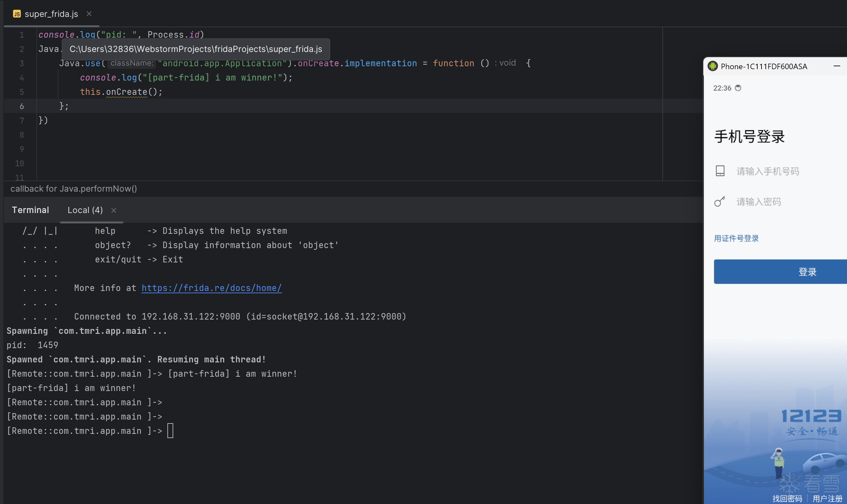Viewport: 847px width, 504px height.
Task: Click line number 6 in the gutter
Action: pos(22,106)
